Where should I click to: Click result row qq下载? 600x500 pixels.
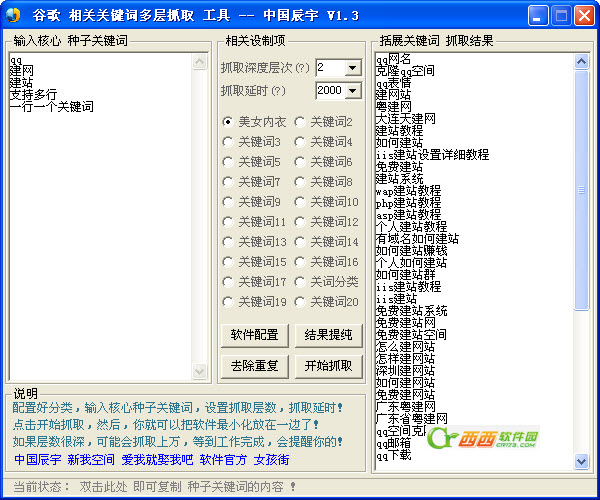393,455
